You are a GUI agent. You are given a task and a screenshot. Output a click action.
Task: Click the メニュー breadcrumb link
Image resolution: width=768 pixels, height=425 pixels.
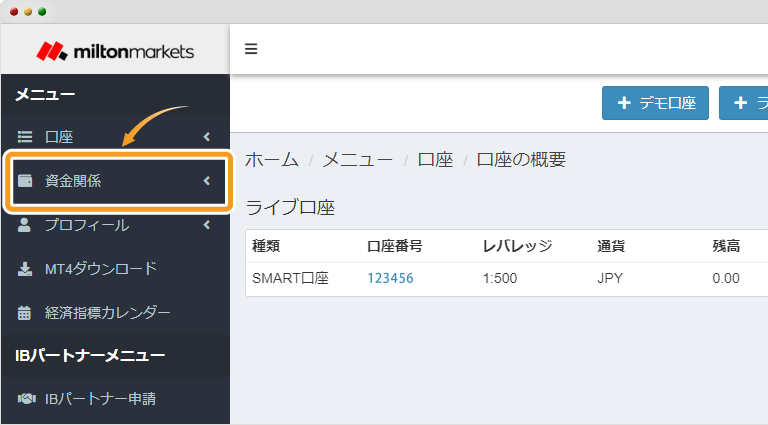(x=357, y=160)
